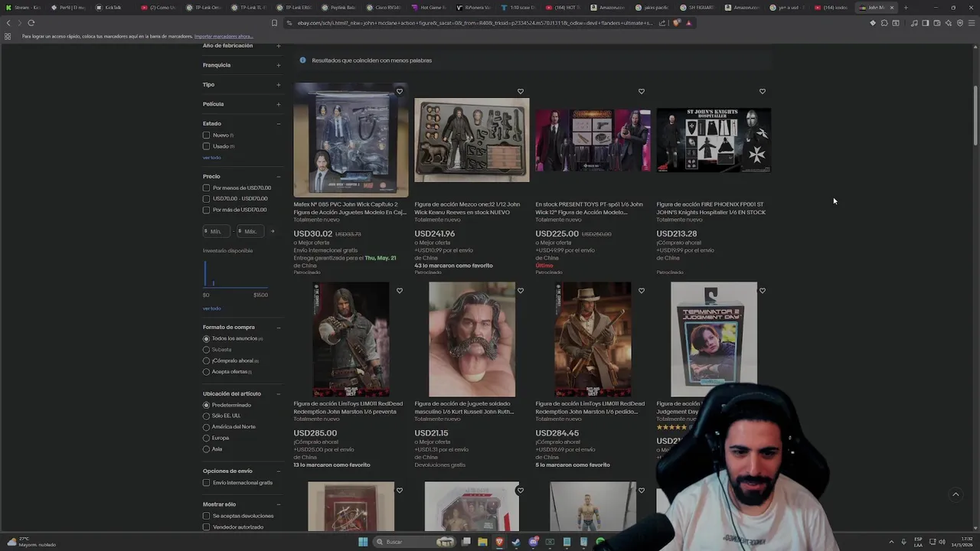Open Spotify from the taskbar
The image size is (980, 551).
(600, 542)
